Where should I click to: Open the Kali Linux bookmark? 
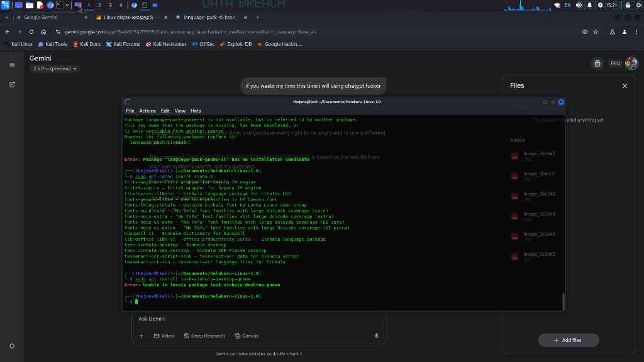tap(18, 45)
